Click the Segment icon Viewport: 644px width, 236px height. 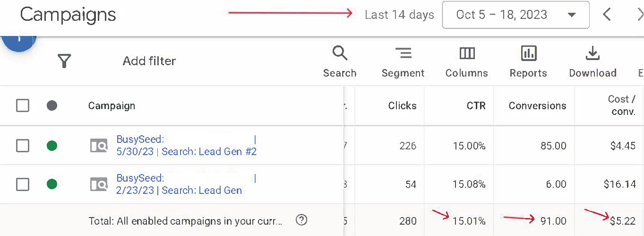point(403,53)
